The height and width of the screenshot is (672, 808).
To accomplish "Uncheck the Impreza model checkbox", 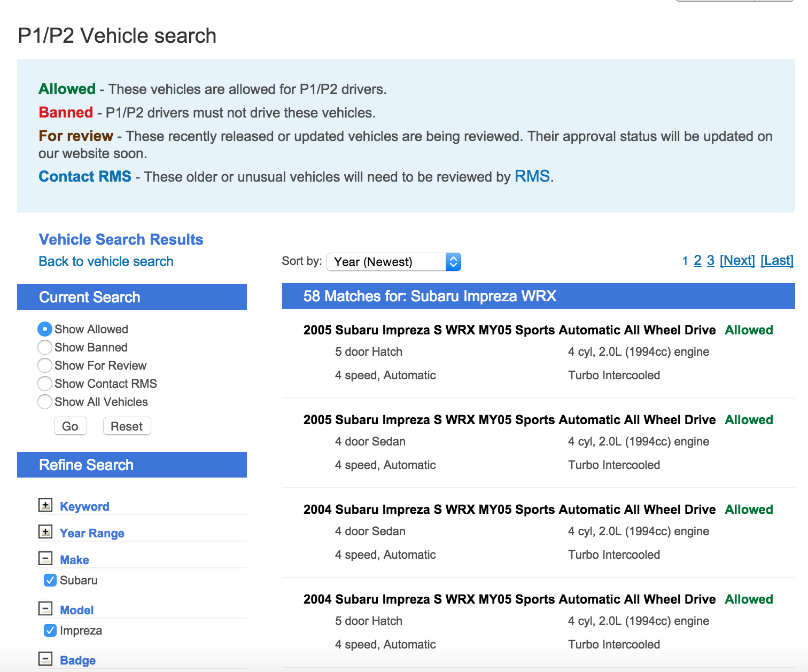I will 50,630.
